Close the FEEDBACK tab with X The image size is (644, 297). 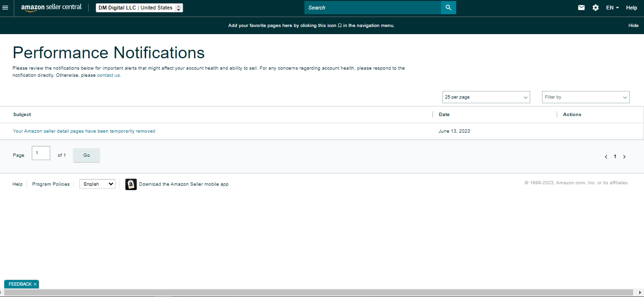pyautogui.click(x=35, y=284)
